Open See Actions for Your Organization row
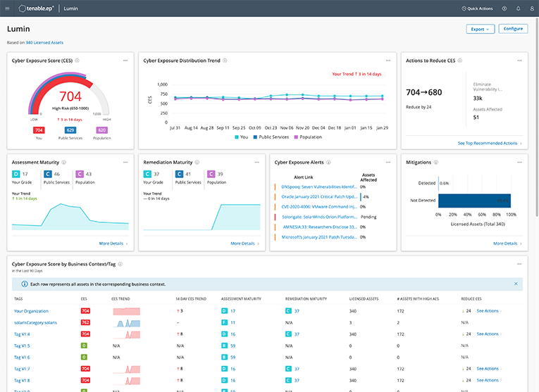Viewport: 539px width, 392px height. click(489, 310)
